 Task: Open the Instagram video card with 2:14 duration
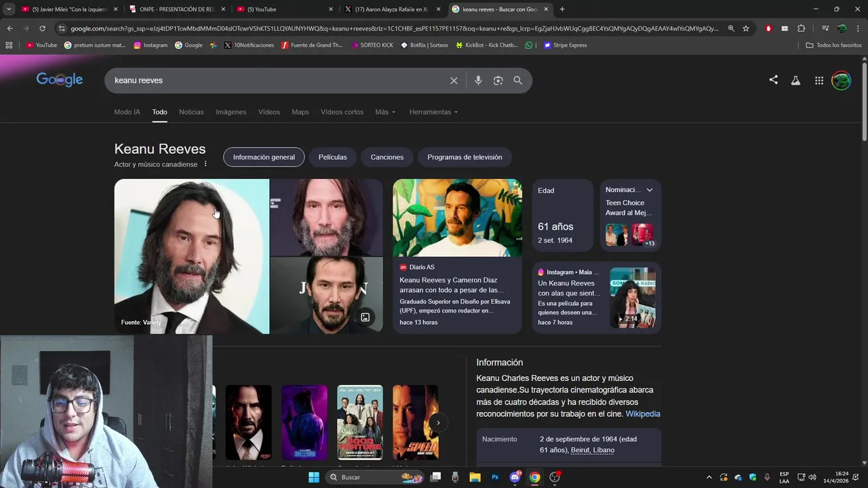(x=597, y=298)
